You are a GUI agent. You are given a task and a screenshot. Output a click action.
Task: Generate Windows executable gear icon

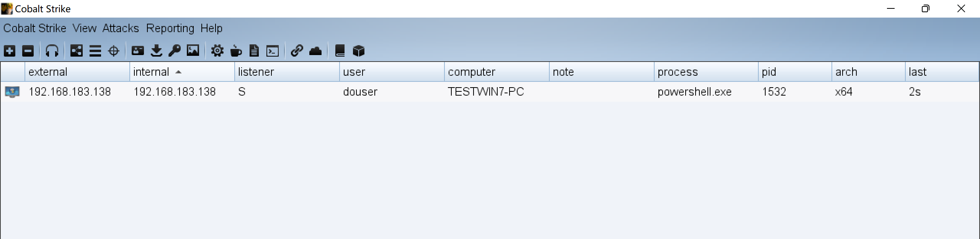[217, 51]
